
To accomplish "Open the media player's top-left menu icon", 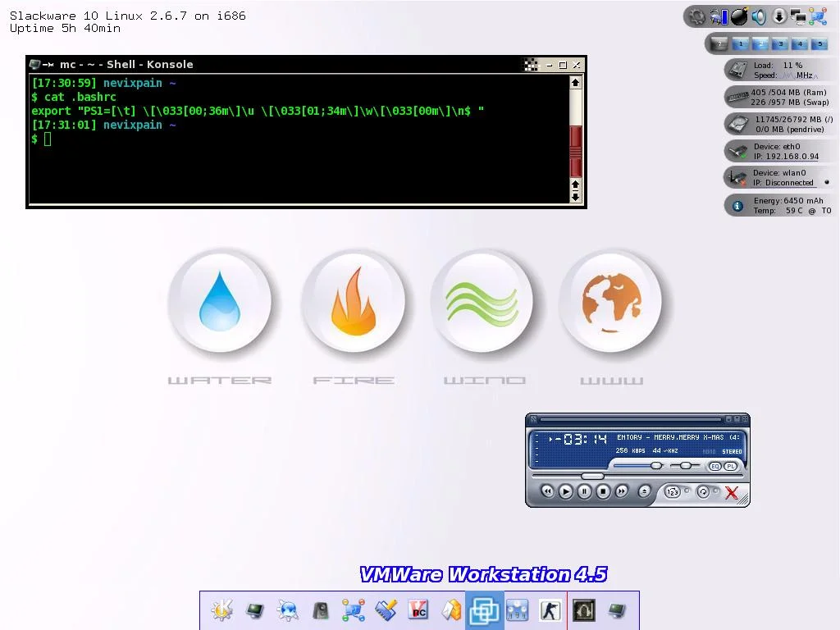I will pos(533,419).
